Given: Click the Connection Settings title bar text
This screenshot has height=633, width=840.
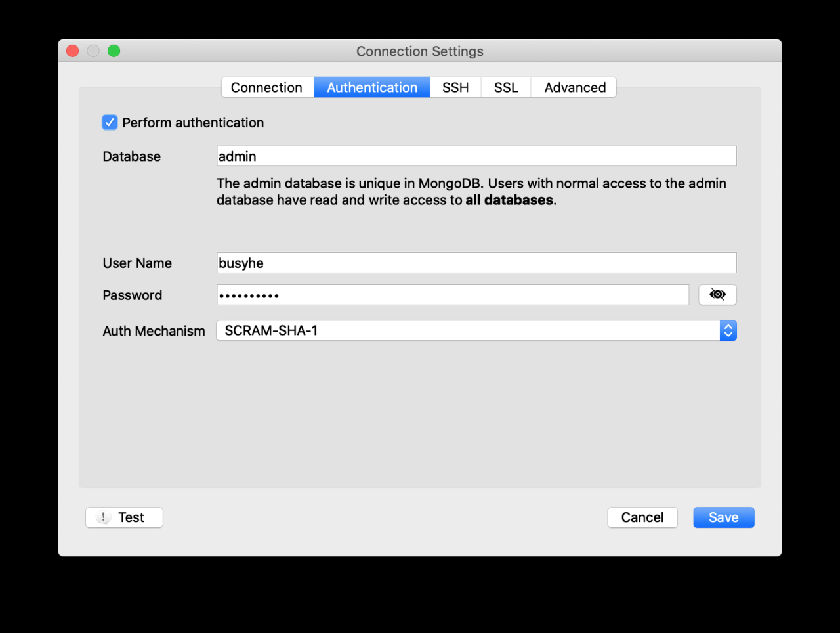Looking at the screenshot, I should [x=420, y=51].
